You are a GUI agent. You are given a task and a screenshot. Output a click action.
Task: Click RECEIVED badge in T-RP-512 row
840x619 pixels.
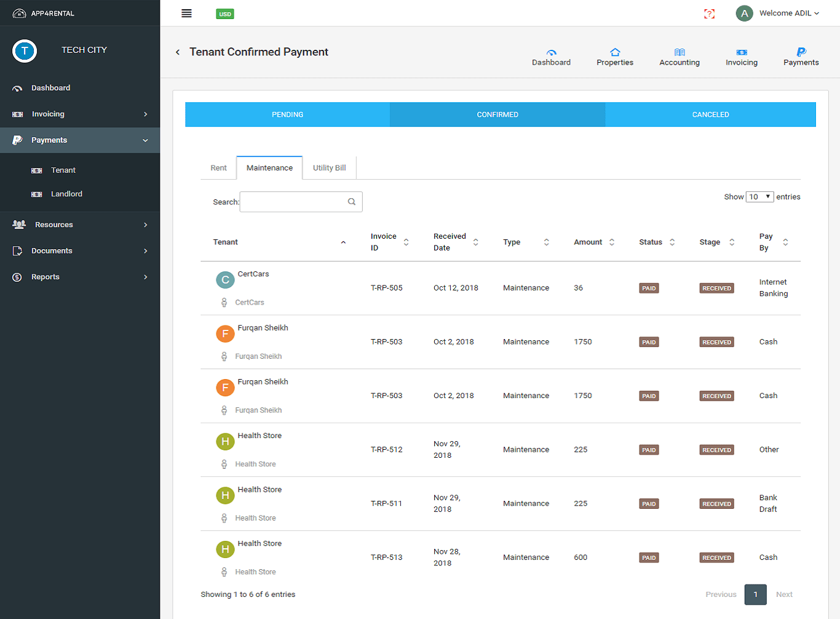tap(716, 450)
